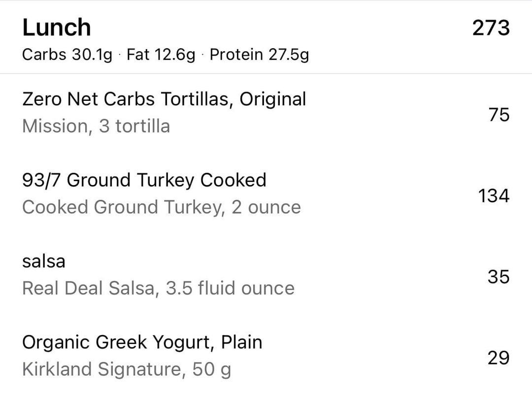Click the 29 calorie value for yogurt
This screenshot has height=403, width=532.
[499, 358]
